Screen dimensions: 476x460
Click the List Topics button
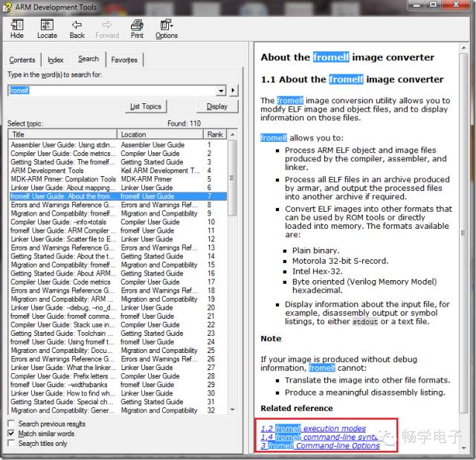(146, 106)
